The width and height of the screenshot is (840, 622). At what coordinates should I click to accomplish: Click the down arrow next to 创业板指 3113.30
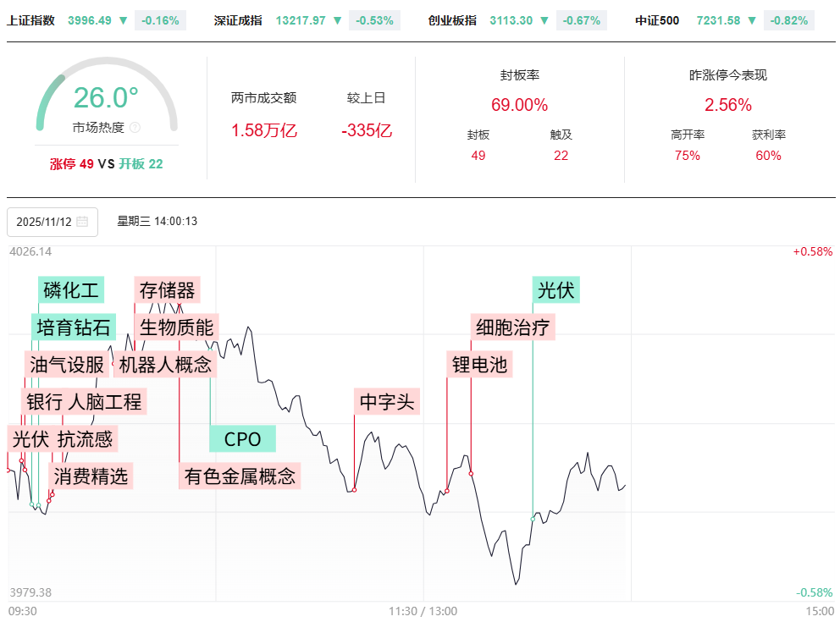tap(545, 20)
